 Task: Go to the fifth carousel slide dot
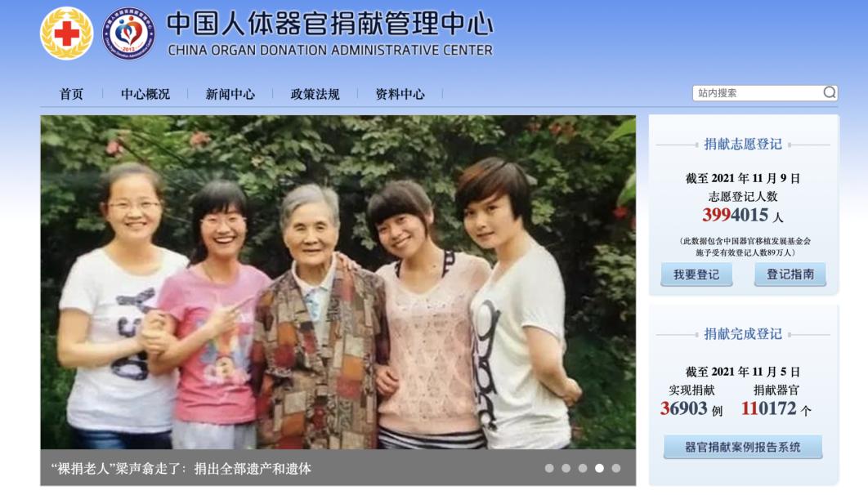click(x=615, y=468)
